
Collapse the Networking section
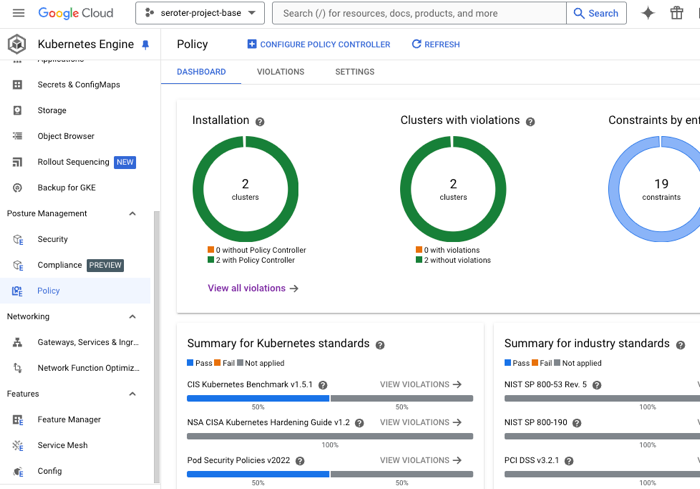coord(132,317)
